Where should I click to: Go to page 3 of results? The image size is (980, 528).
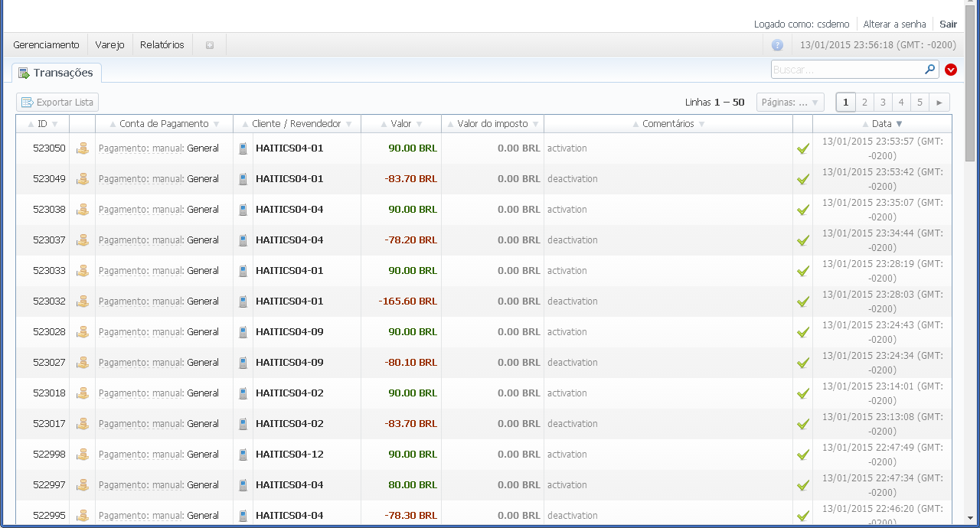coord(883,103)
